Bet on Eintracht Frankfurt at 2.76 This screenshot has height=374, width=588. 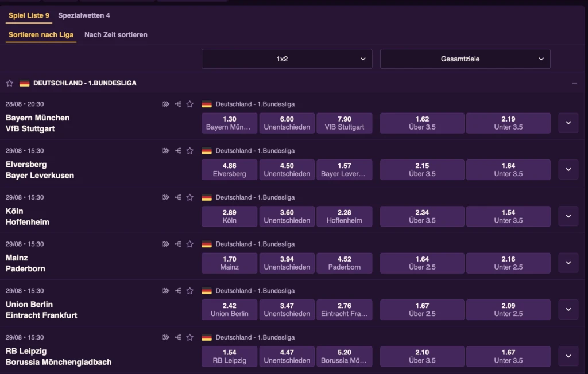click(x=345, y=310)
